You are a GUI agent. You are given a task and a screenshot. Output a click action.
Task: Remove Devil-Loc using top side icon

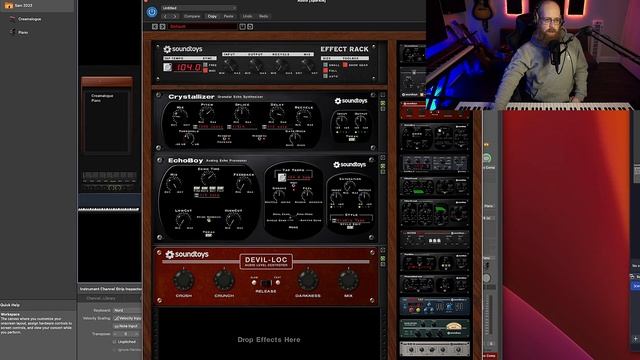point(383,250)
